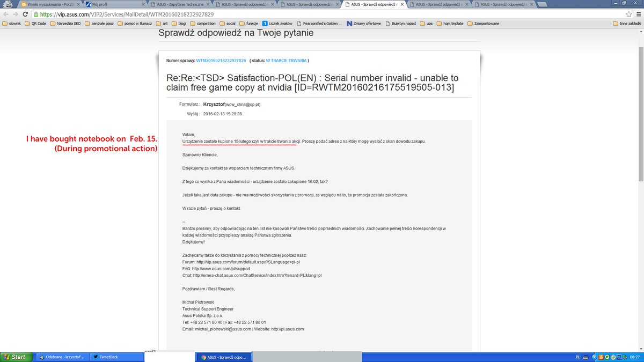Open case number link WTM20160218232927829
Image resolution: width=644 pixels, height=362 pixels.
tap(221, 61)
